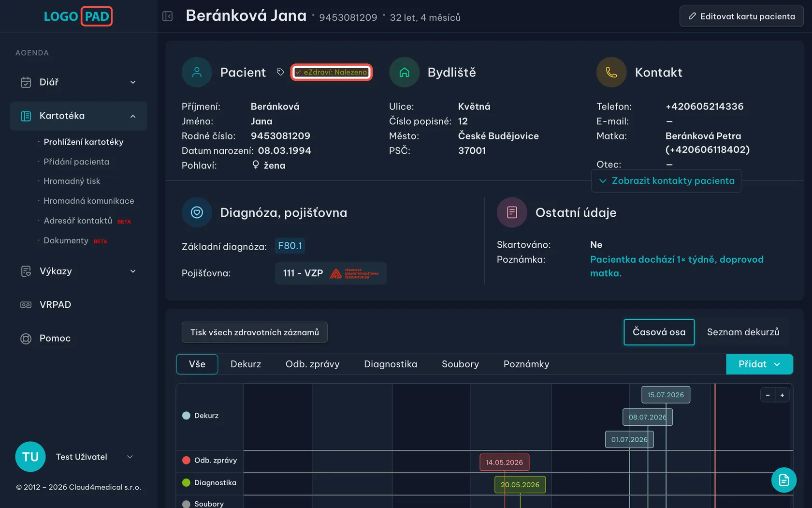Zoom in the timeline with plus

pyautogui.click(x=782, y=395)
